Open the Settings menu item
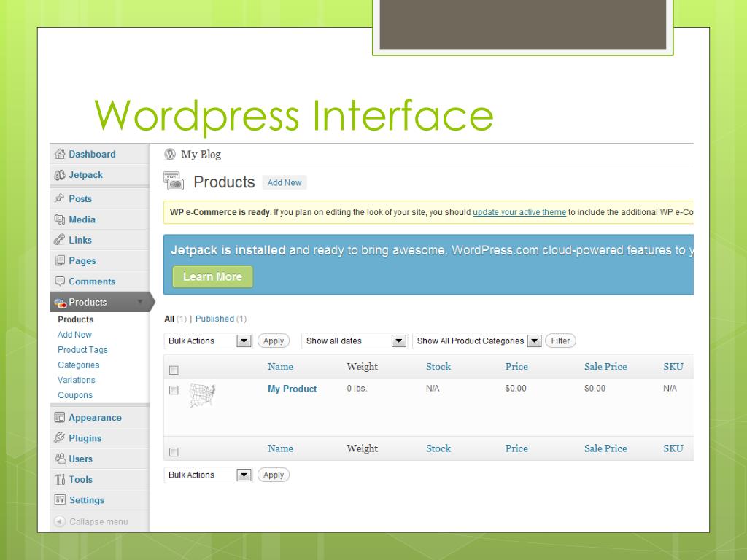 click(87, 500)
